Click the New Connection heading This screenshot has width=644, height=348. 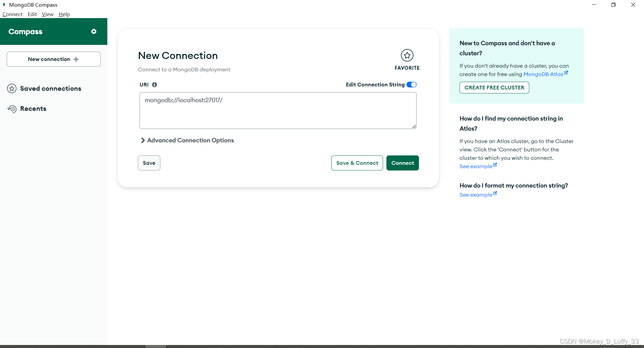tap(178, 56)
